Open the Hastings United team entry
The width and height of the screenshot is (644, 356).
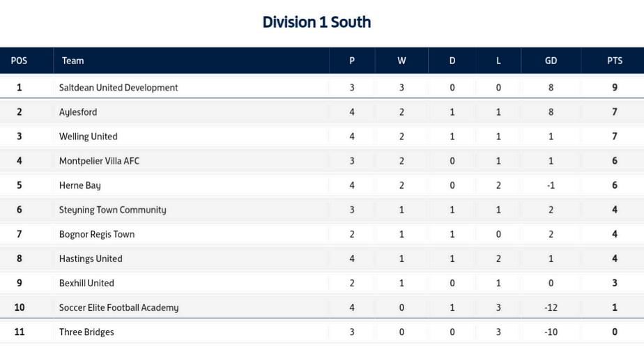coord(91,258)
